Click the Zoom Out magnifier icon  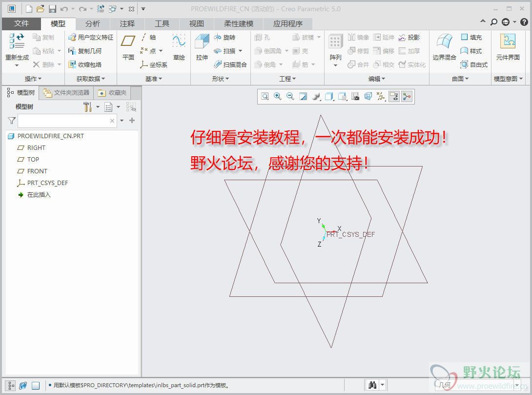click(x=290, y=97)
